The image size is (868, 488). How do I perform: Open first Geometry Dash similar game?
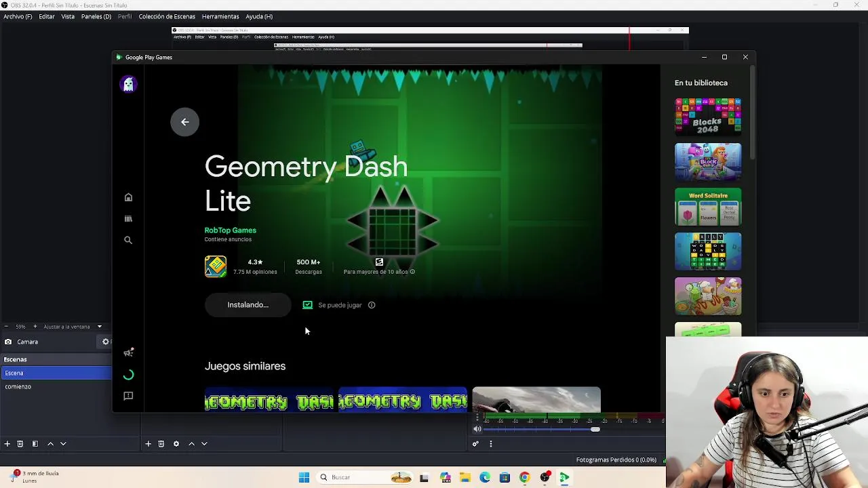(269, 399)
